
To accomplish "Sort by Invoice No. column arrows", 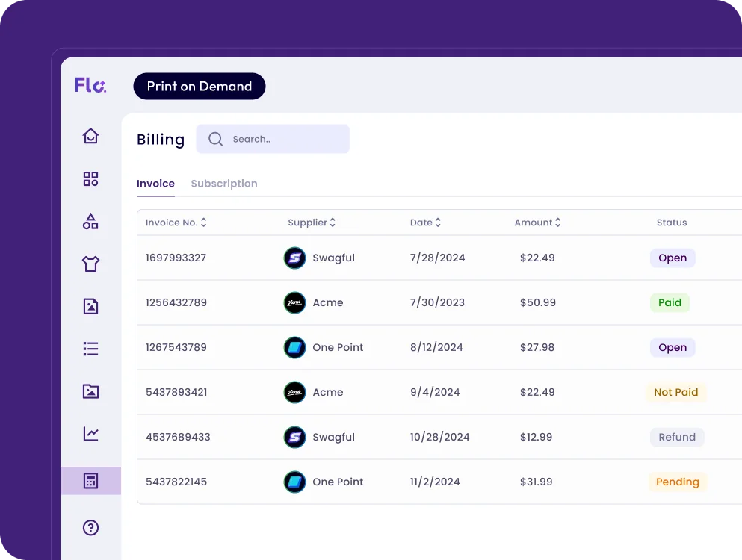I will click(x=203, y=223).
